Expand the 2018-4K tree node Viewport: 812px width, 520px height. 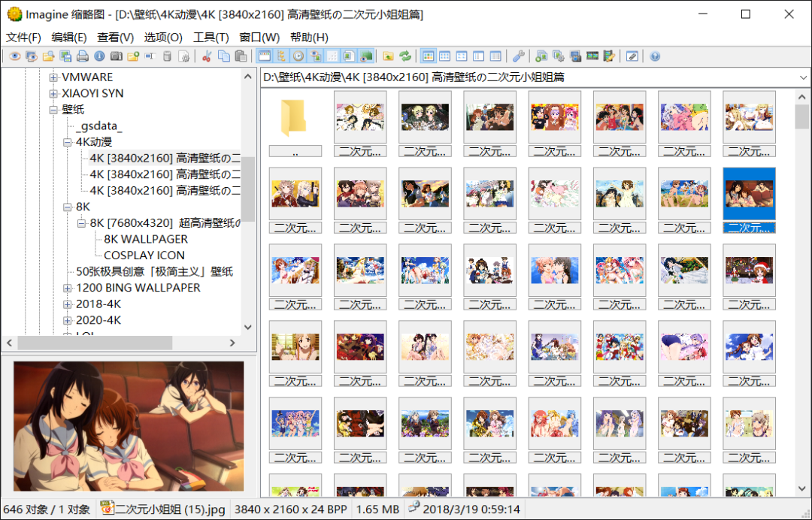coord(68,304)
